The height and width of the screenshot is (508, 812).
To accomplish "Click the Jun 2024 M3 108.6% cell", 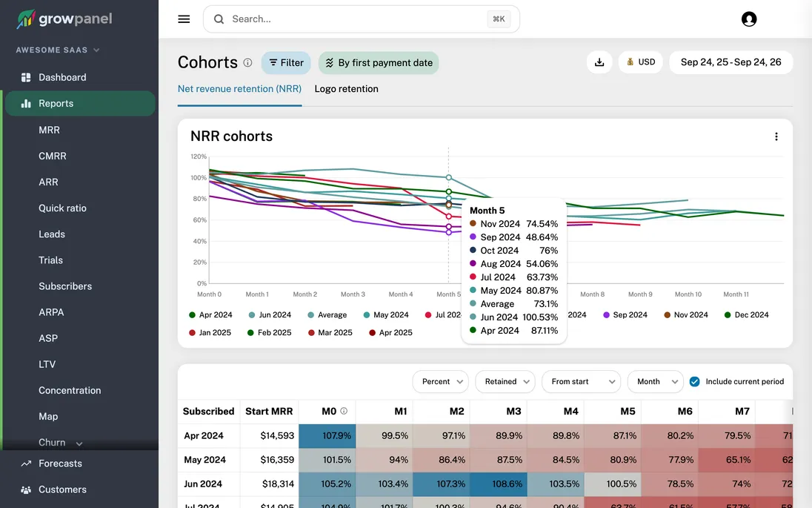I will pos(498,484).
